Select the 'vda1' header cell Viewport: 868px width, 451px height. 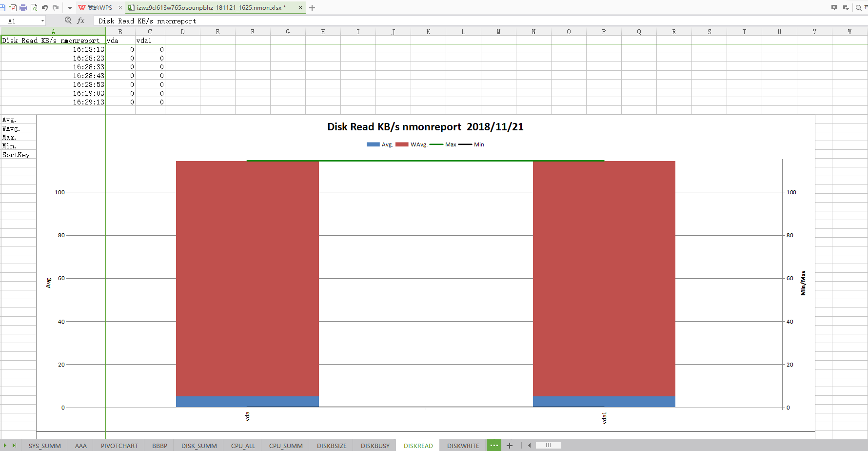[x=150, y=41]
